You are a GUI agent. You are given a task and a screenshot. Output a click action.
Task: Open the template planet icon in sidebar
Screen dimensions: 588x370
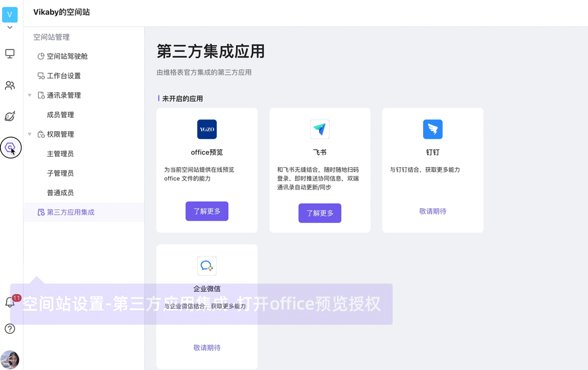(x=10, y=116)
